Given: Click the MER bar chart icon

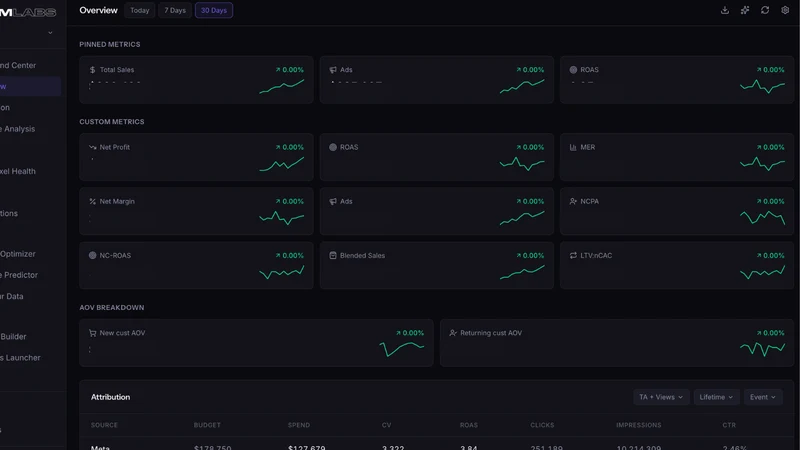Looking at the screenshot, I should (573, 147).
